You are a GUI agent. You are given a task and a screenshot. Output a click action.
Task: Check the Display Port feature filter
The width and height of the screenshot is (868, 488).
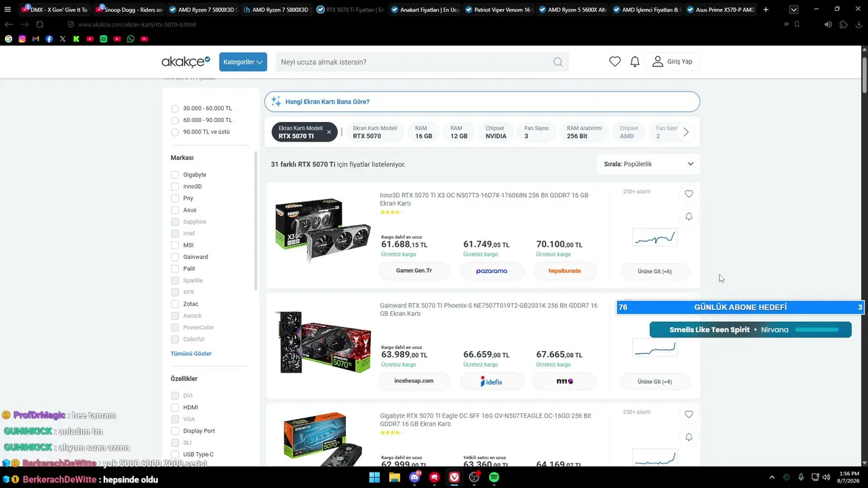175,431
